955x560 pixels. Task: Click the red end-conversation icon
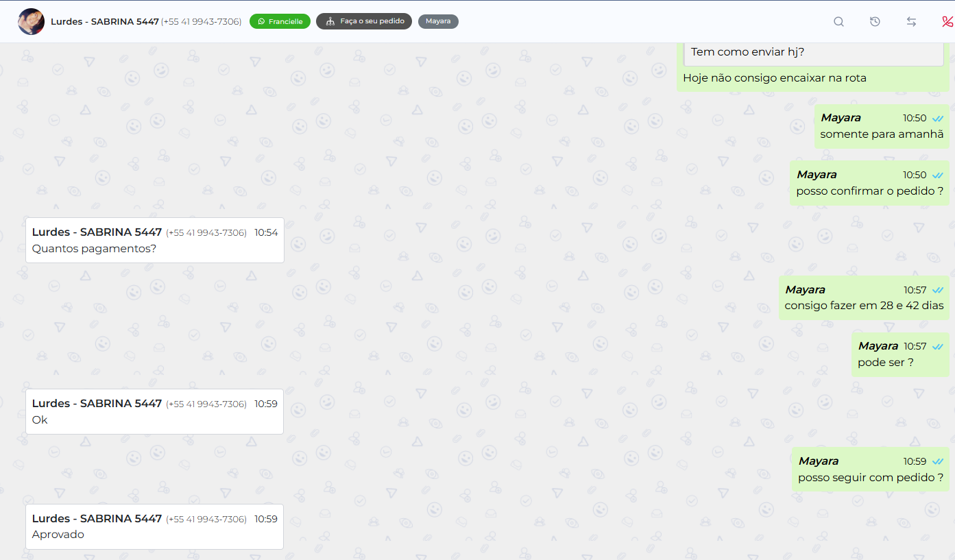tap(947, 22)
